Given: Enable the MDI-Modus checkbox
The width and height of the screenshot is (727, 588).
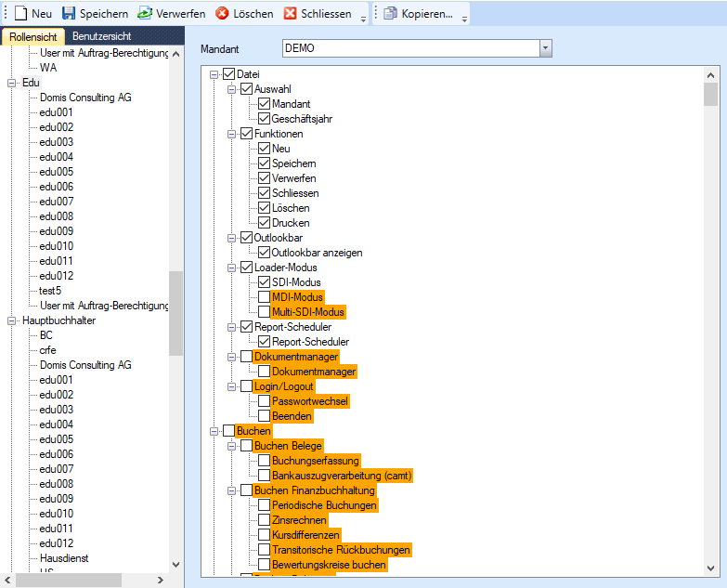Looking at the screenshot, I should coord(265,297).
